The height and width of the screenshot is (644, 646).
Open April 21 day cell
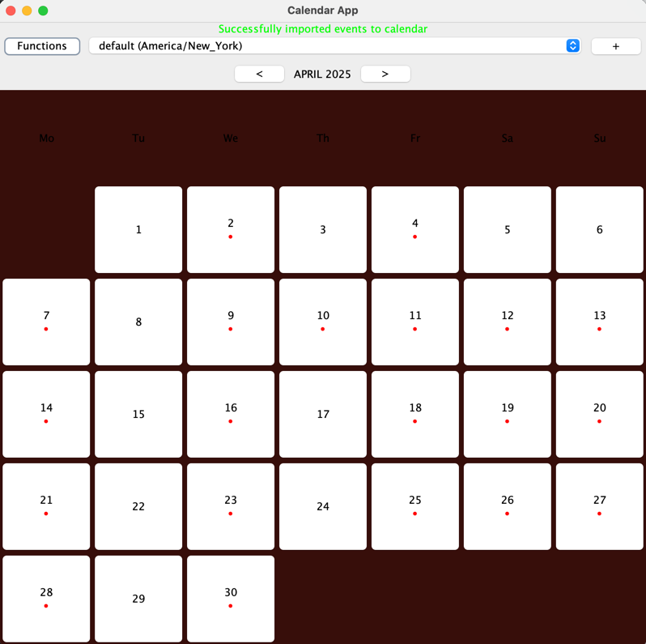click(x=46, y=507)
